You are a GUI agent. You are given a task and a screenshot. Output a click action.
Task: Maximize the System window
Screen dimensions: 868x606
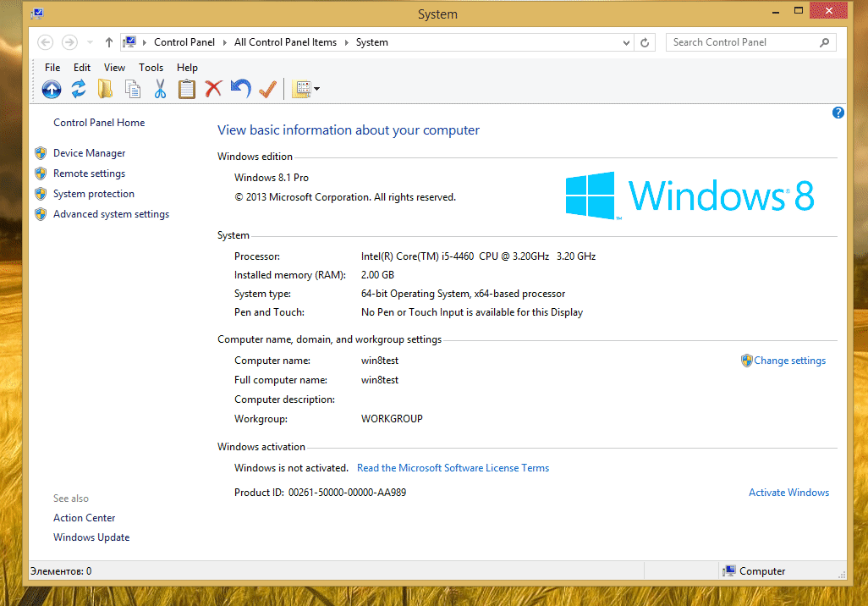(x=799, y=10)
